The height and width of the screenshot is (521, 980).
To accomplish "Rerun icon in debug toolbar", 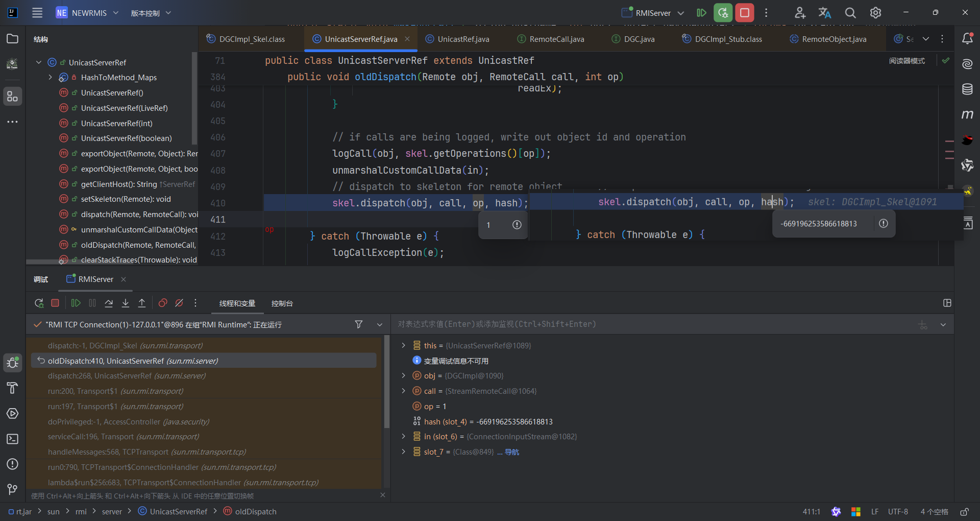I will tap(39, 303).
